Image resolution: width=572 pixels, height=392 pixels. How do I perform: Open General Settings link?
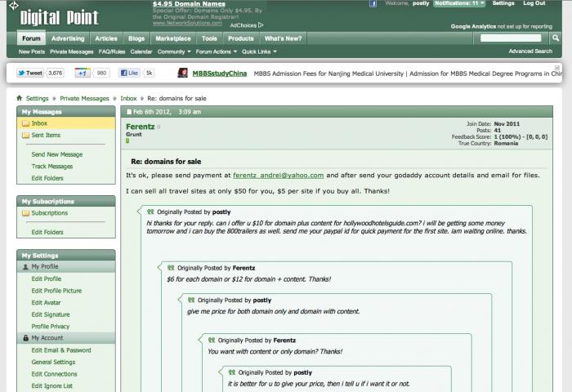click(53, 362)
